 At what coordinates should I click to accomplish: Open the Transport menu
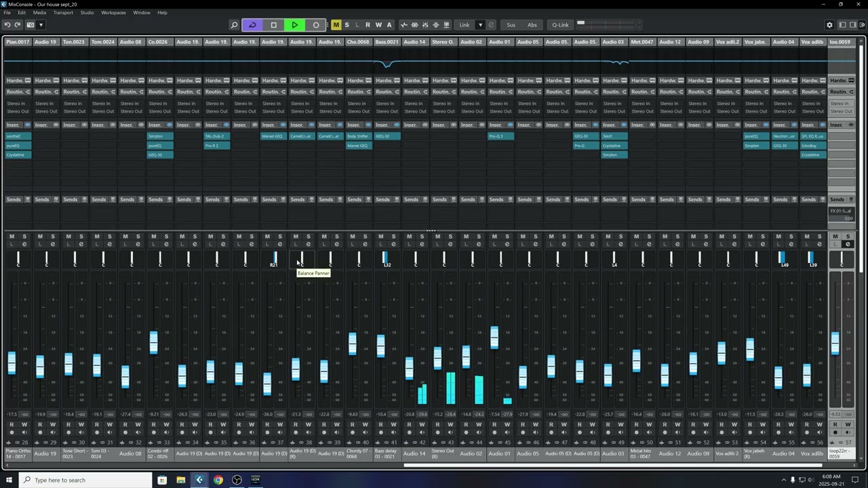63,12
